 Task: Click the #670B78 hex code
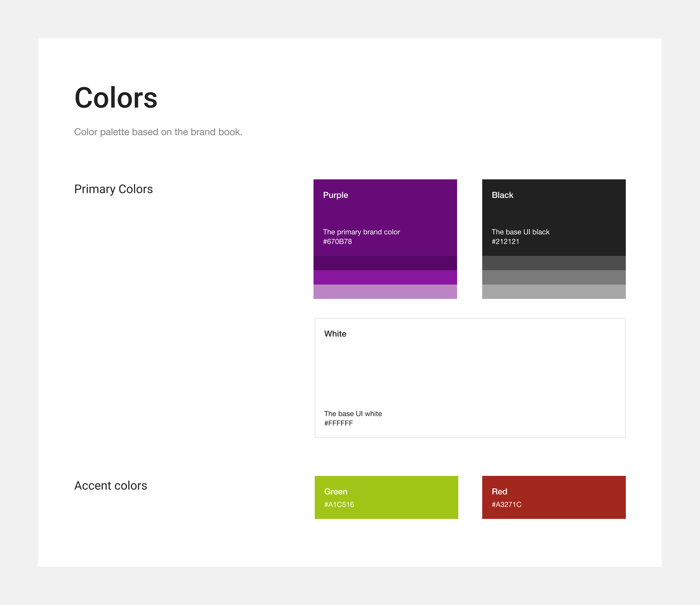pyautogui.click(x=337, y=242)
